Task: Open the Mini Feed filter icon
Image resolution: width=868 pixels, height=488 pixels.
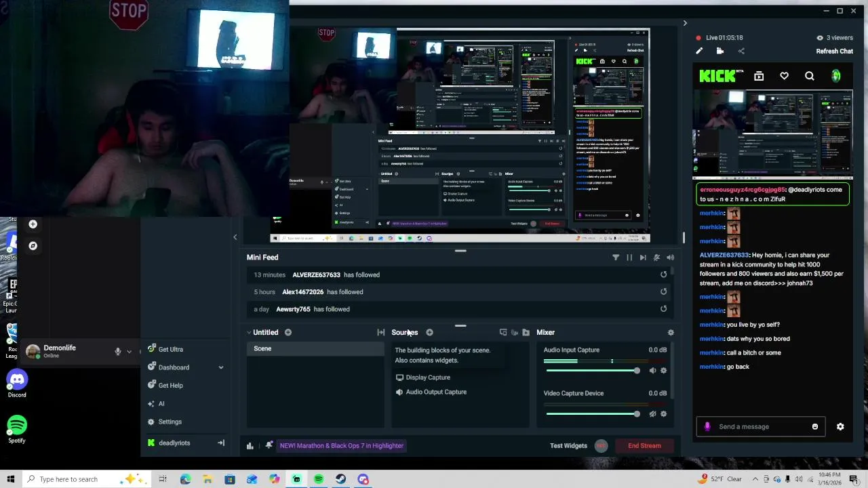Action: click(x=616, y=258)
